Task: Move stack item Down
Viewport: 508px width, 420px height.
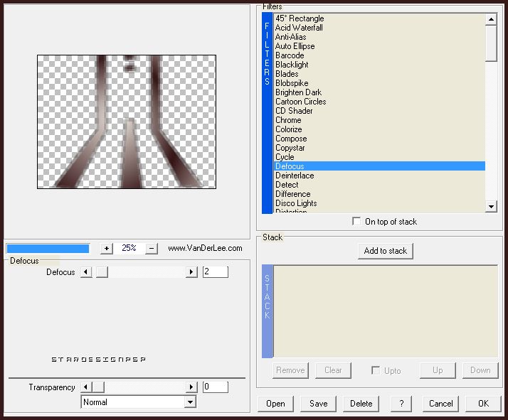Action: point(480,370)
